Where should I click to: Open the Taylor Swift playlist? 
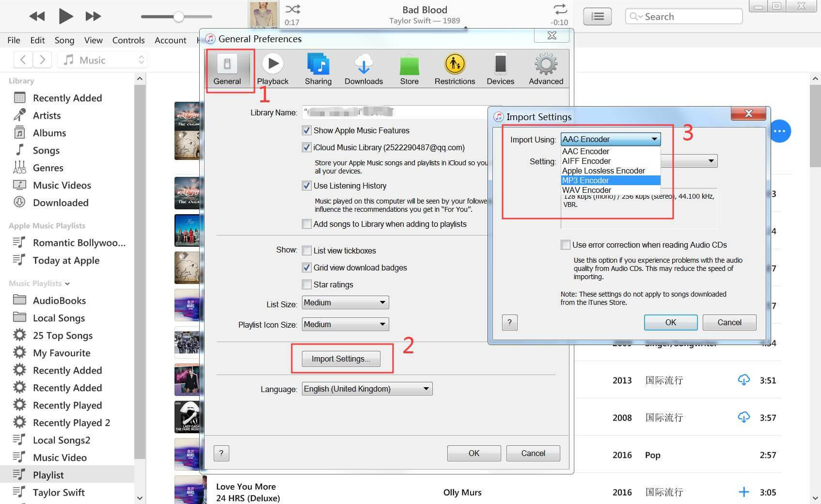coord(59,492)
